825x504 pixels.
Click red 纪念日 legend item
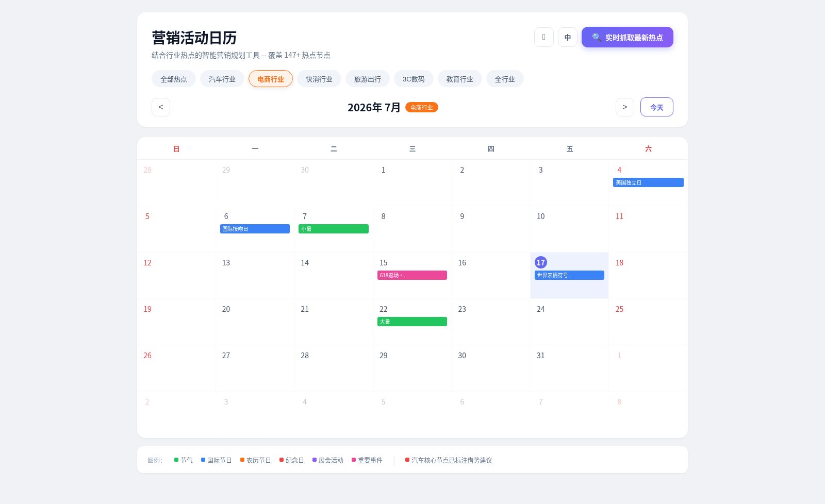click(x=292, y=460)
